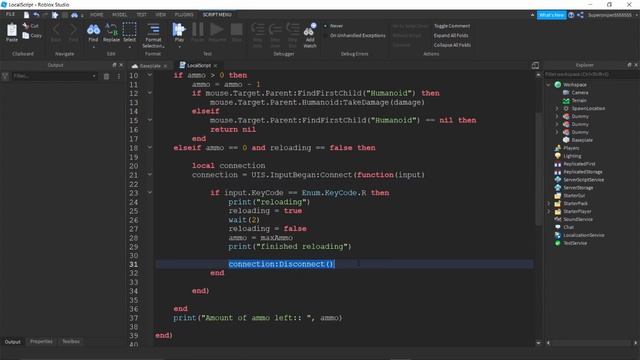Select ReplicatedStorage in Explorer
The height and width of the screenshot is (360, 640).
[582, 172]
